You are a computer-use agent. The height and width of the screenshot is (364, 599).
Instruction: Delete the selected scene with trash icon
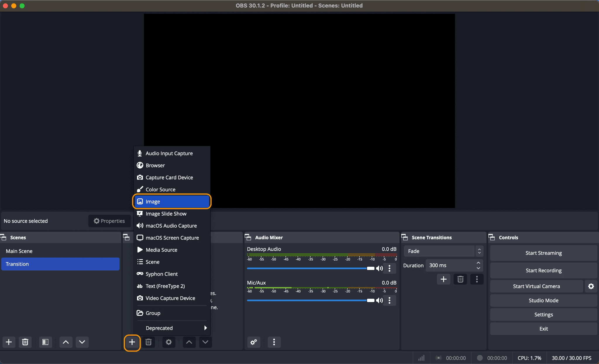click(x=25, y=342)
